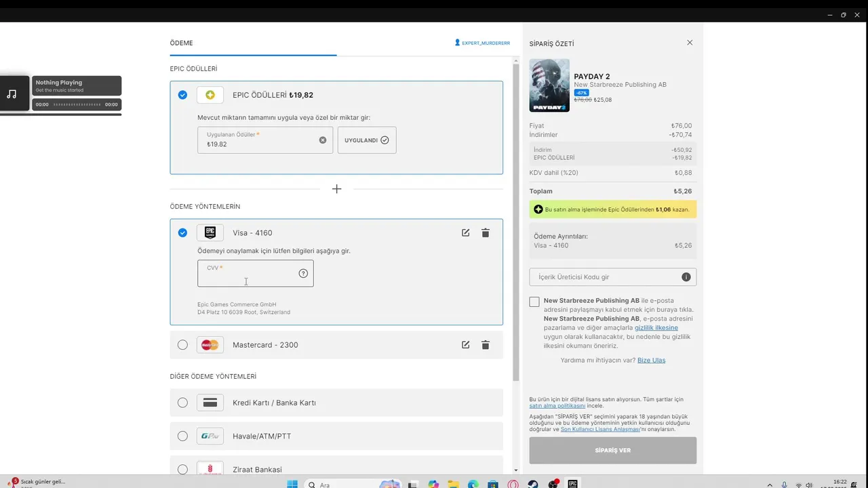Click the Bize Ulaş help link

(651, 360)
